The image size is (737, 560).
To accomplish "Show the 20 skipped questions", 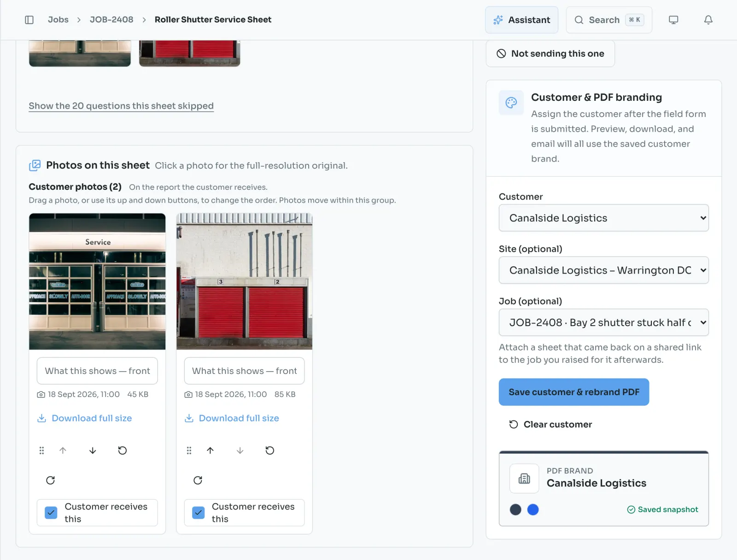I will pyautogui.click(x=121, y=106).
